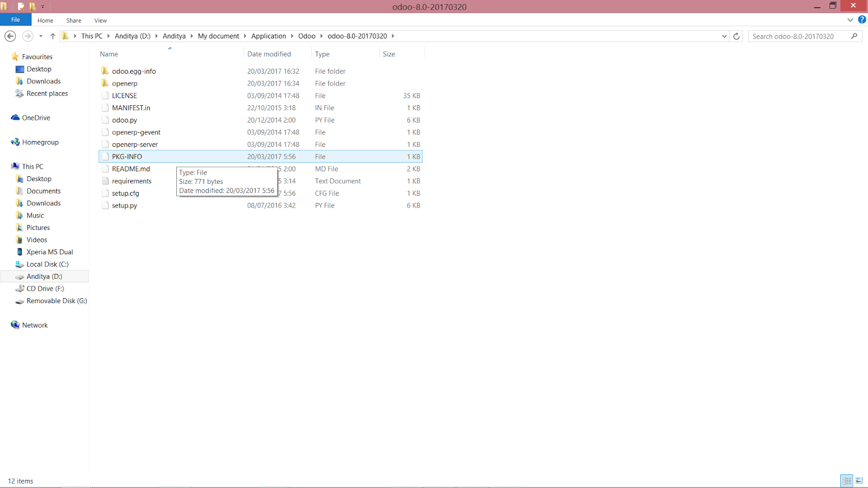
Task: Click the OneDrive cloud icon
Action: (x=15, y=118)
